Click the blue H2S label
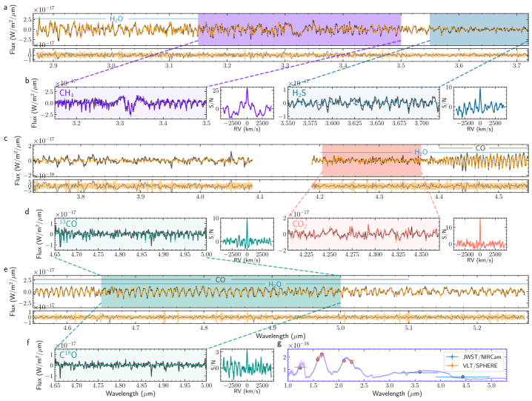Viewport: 532px width, 401px height. click(299, 93)
